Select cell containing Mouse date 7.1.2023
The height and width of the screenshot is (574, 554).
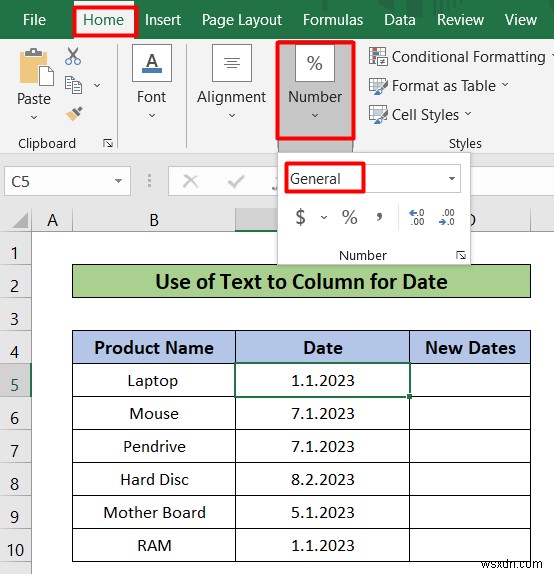(322, 413)
